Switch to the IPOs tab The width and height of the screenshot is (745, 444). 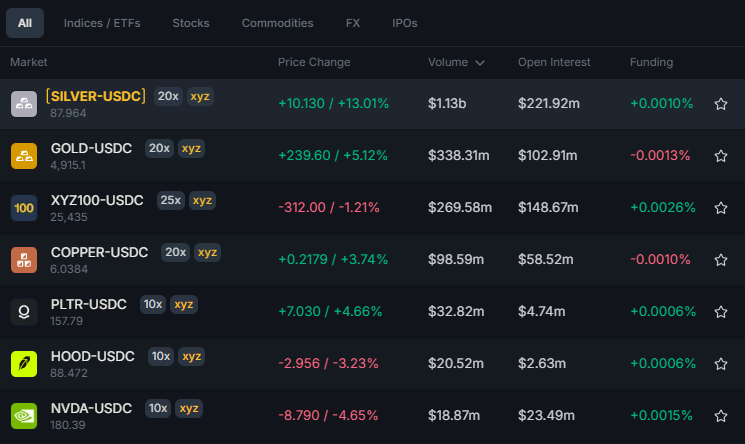coord(405,23)
